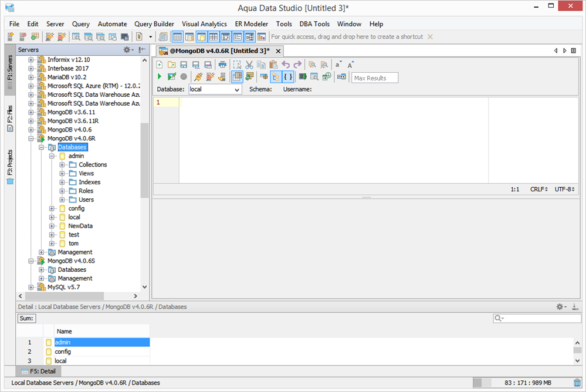586x392 pixels.
Task: Toggle the curly-braces JSON view button
Action: 288,77
